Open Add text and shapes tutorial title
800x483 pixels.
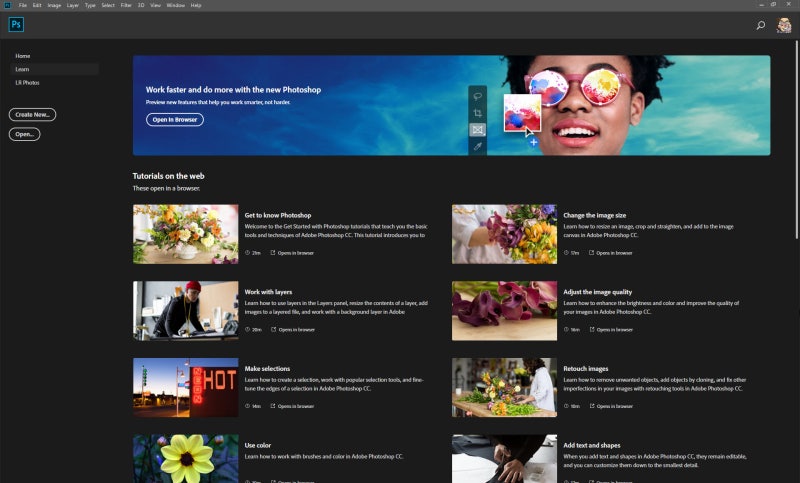coord(592,445)
